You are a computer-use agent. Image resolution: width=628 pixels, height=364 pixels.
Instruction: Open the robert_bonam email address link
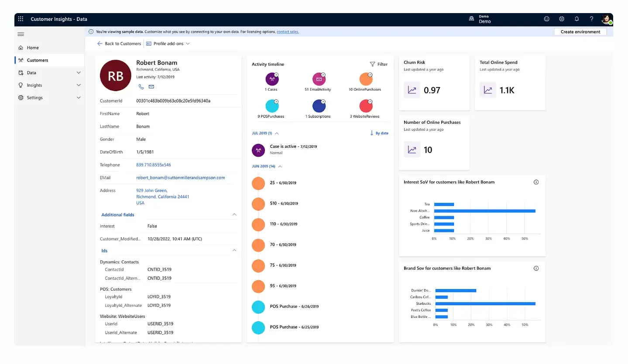(x=181, y=178)
